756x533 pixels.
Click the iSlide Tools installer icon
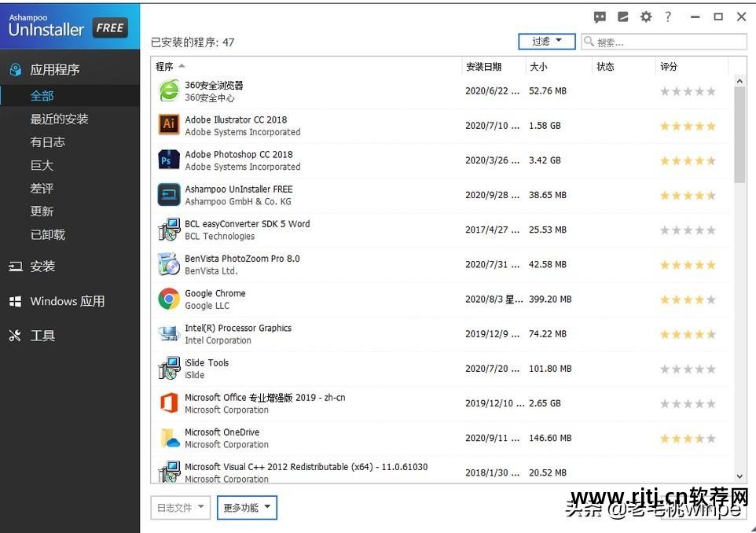(169, 368)
